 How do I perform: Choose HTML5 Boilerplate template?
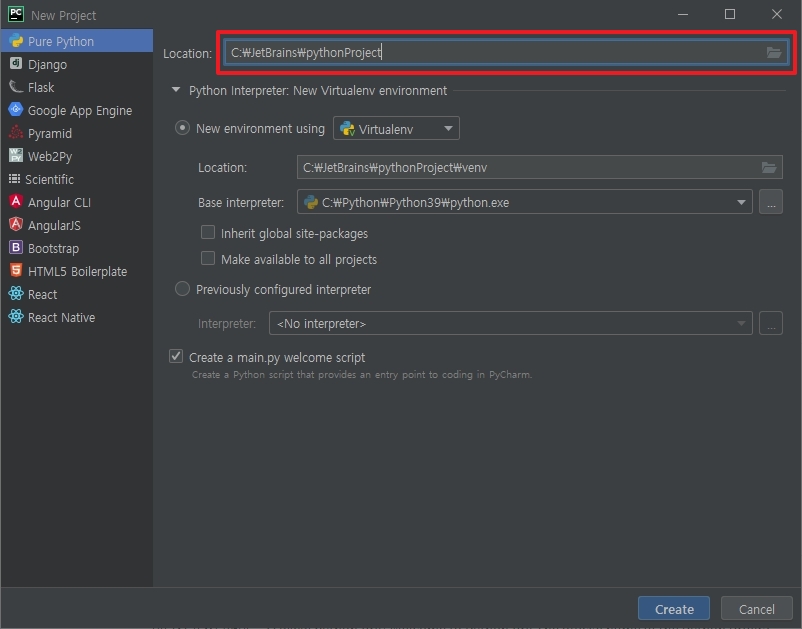(77, 271)
